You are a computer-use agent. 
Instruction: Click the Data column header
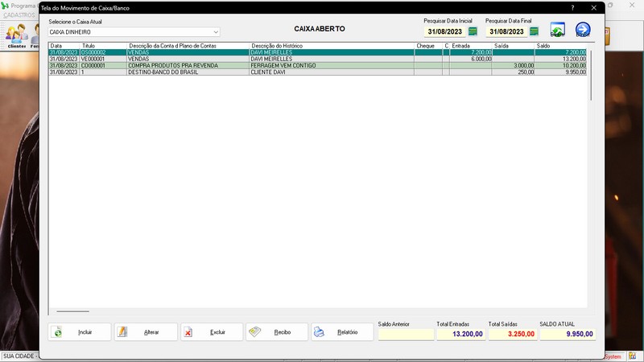64,46
